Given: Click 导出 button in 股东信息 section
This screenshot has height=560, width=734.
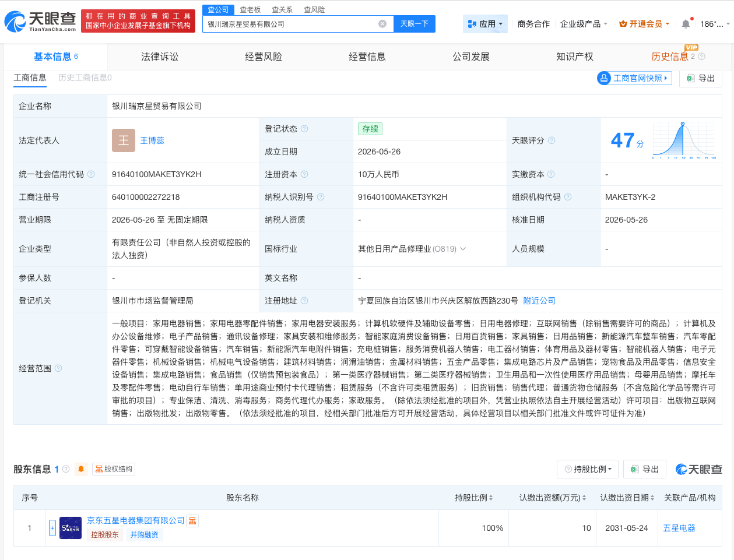Looking at the screenshot, I should pyautogui.click(x=644, y=469).
